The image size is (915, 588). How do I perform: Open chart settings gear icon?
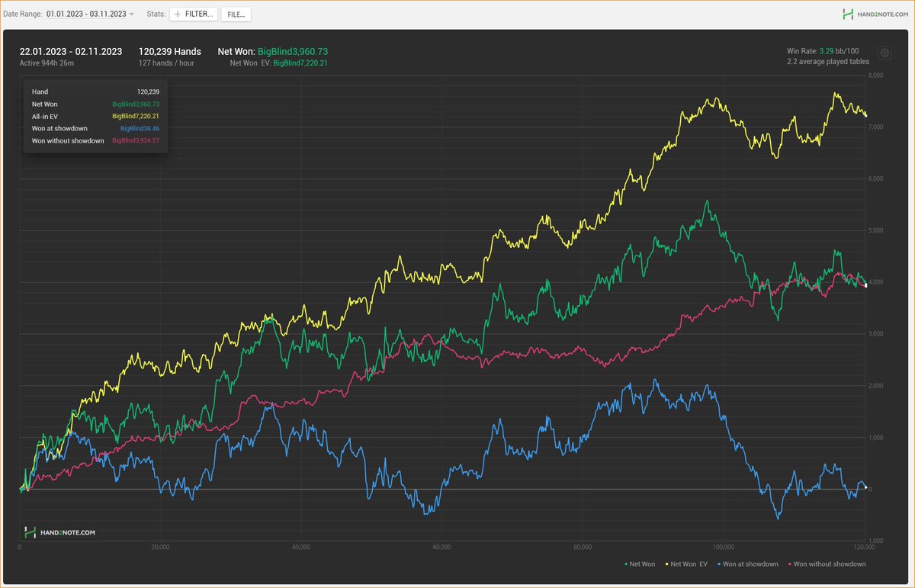click(884, 53)
